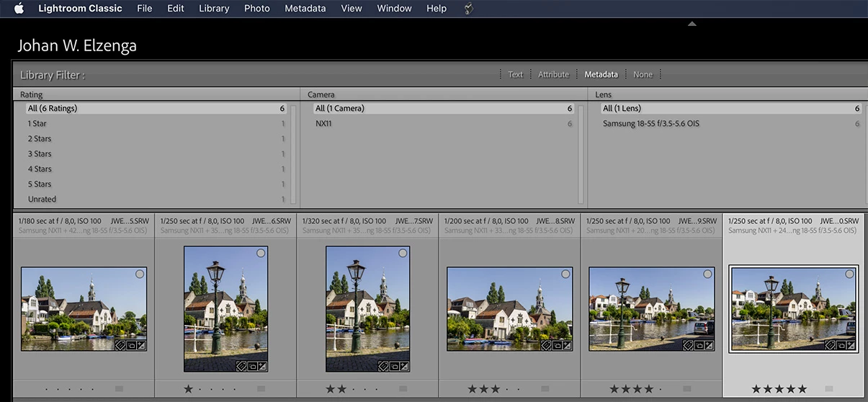Viewport: 868px width, 402px height.
Task: Turn off filters with None
Action: click(x=643, y=74)
